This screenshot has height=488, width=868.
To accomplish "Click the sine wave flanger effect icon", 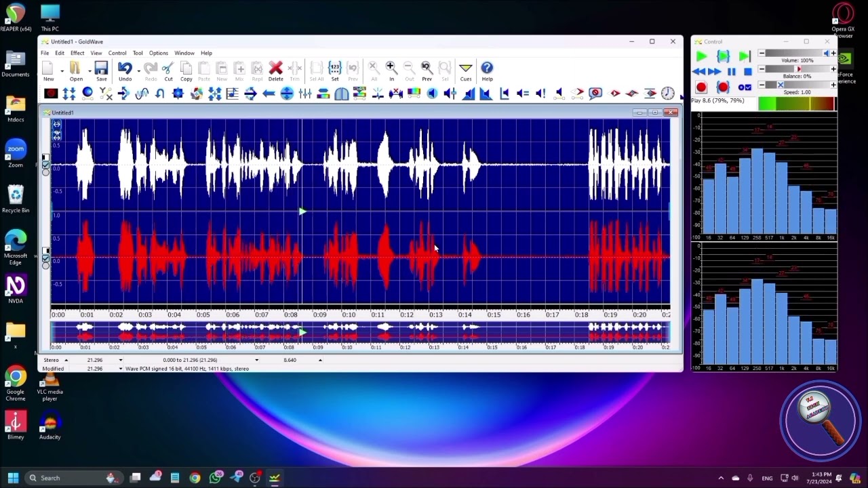I will (142, 94).
